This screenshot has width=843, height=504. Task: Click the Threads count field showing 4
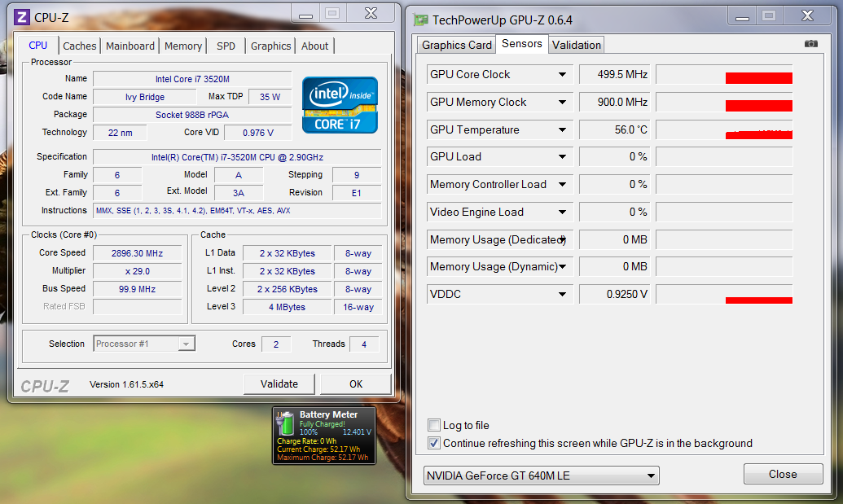click(364, 344)
